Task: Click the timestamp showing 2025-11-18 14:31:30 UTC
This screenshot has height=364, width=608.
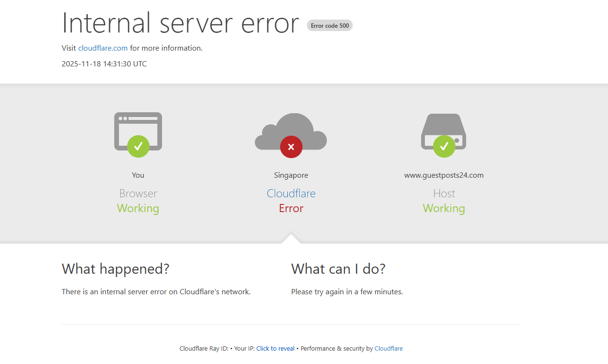Action: point(104,64)
